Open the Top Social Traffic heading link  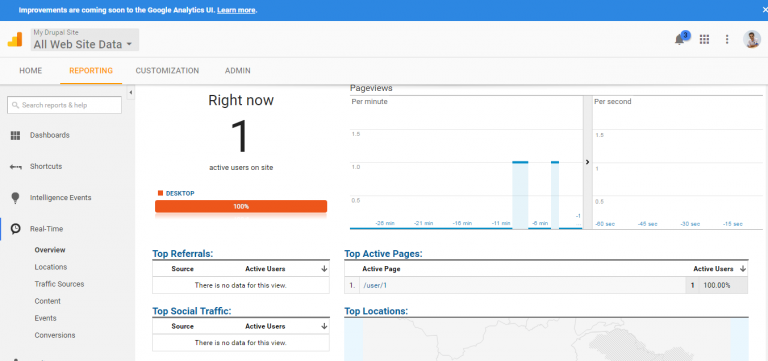(x=192, y=311)
